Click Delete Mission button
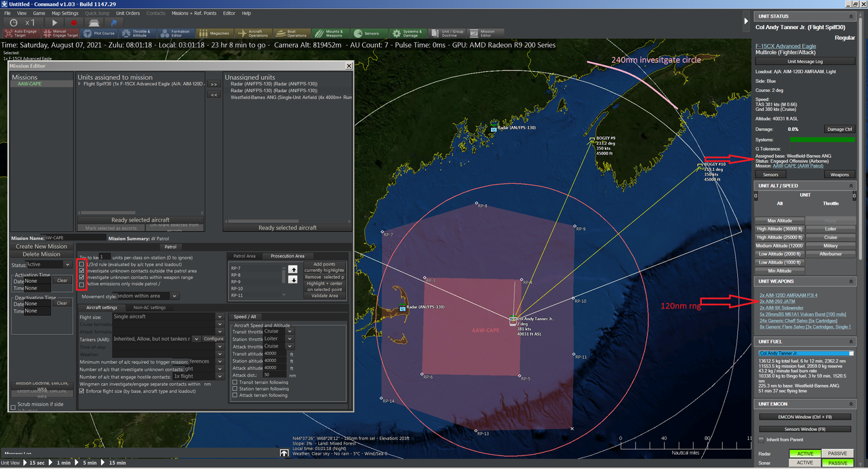 pyautogui.click(x=43, y=255)
